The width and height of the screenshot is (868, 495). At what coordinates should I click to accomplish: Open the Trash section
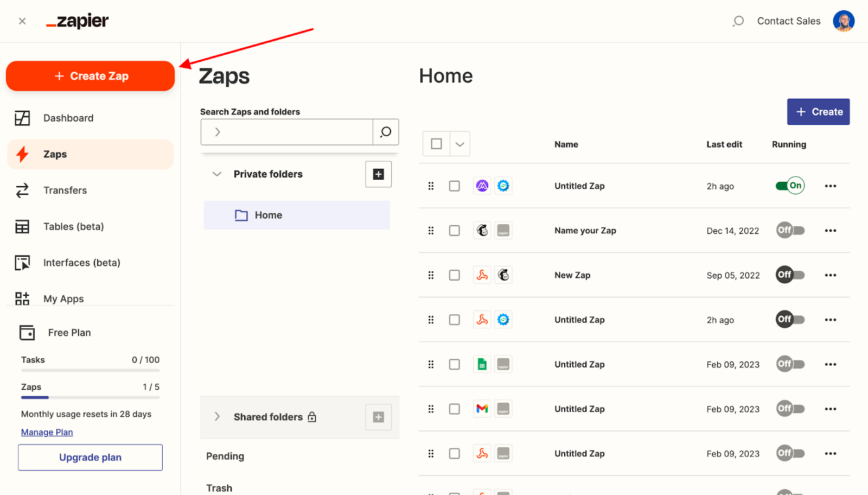coord(219,488)
